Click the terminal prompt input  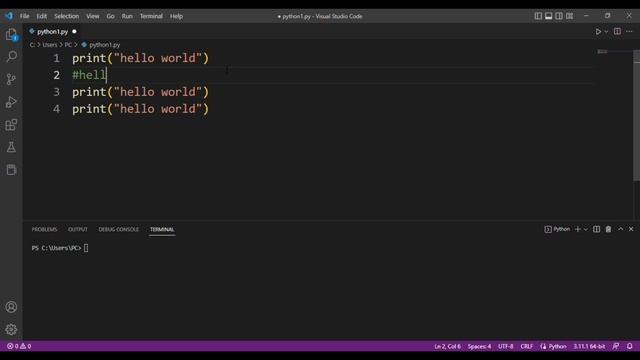[x=86, y=248]
